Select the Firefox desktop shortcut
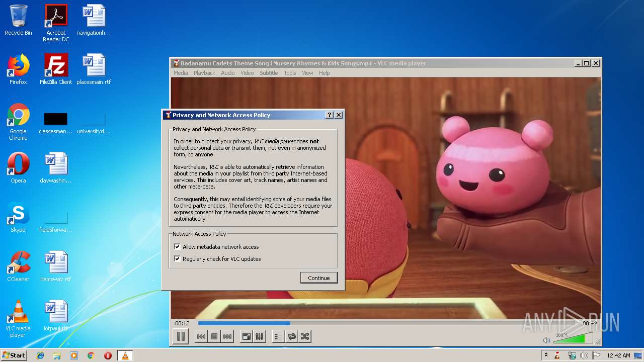Screen dimensions: 644x362 [18, 69]
